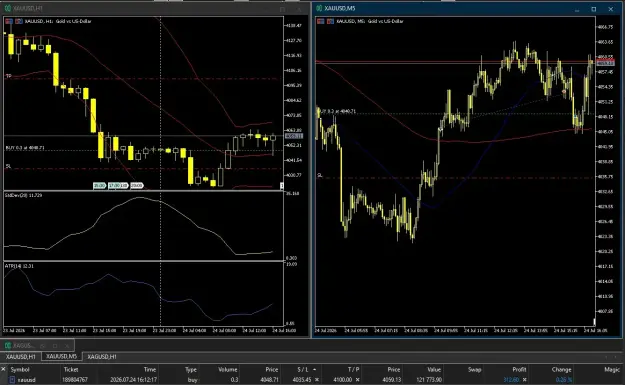Screen dimensions: 625x385
Task: Click the volume value 0.3
Action: click(x=234, y=380)
